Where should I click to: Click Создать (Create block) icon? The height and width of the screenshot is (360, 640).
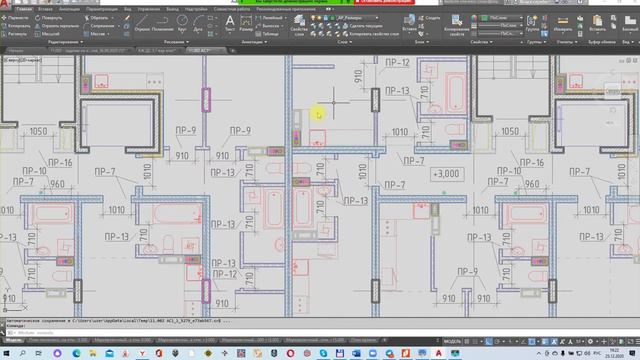(429, 18)
